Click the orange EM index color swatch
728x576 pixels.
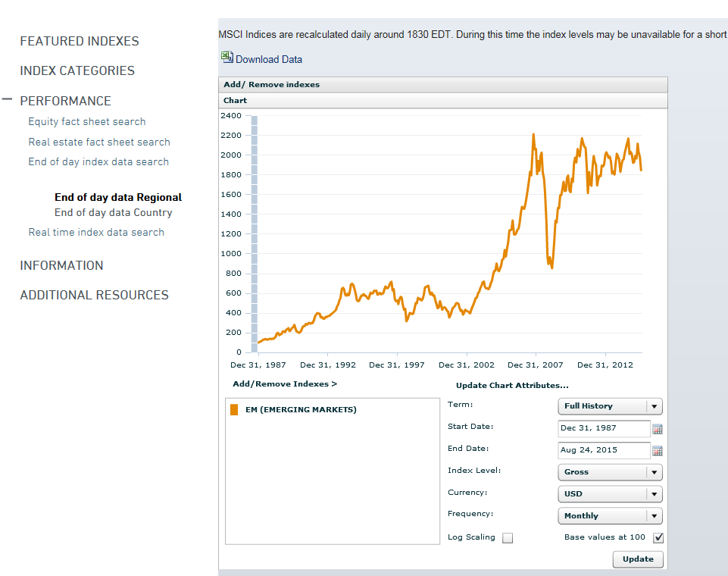[x=234, y=410]
